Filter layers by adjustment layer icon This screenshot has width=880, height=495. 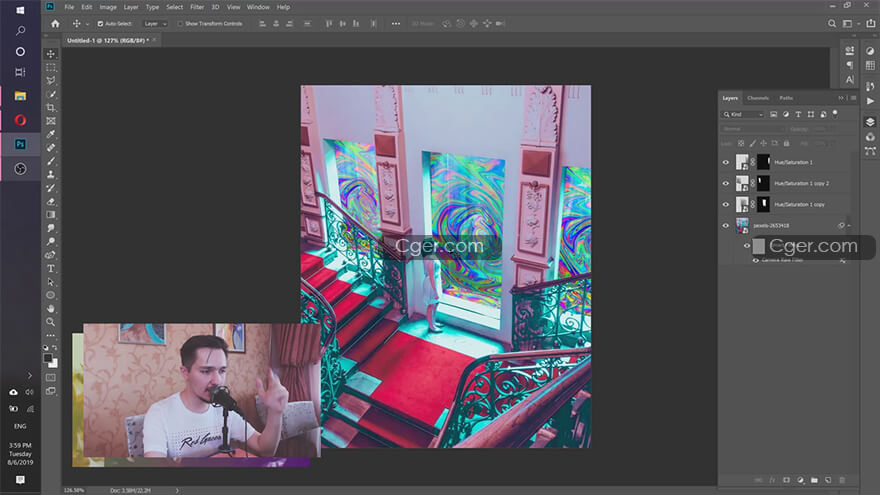click(786, 114)
